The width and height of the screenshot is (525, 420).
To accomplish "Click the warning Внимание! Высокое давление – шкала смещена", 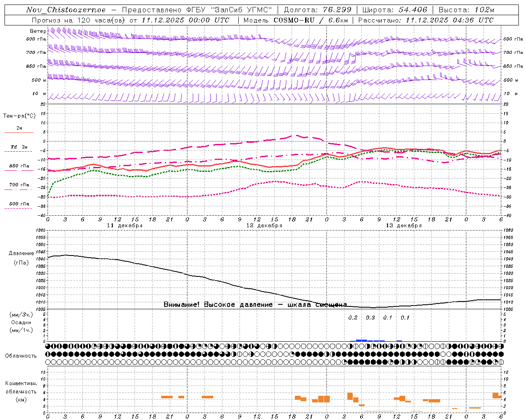I will click(255, 304).
